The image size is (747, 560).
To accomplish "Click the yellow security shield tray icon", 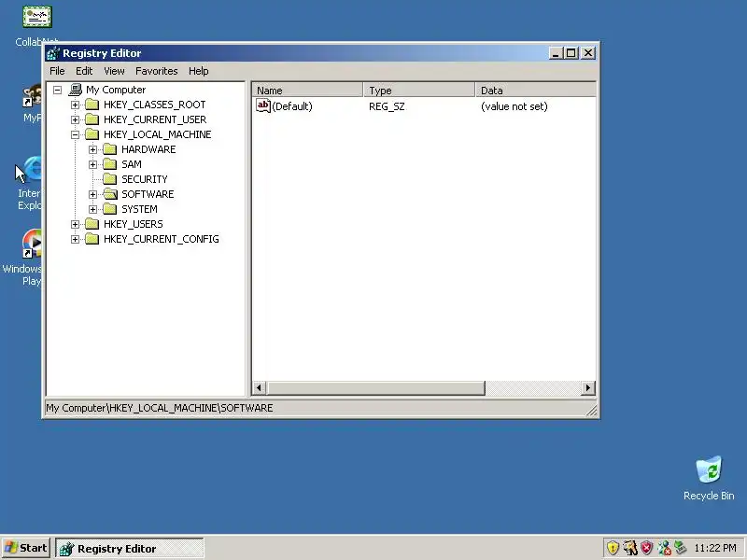I will (613, 548).
